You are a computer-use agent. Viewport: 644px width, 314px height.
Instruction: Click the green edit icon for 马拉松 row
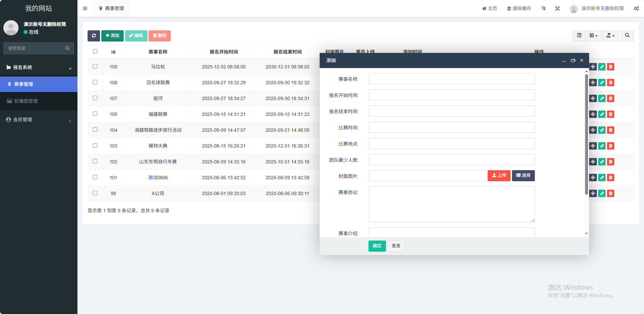(x=602, y=67)
